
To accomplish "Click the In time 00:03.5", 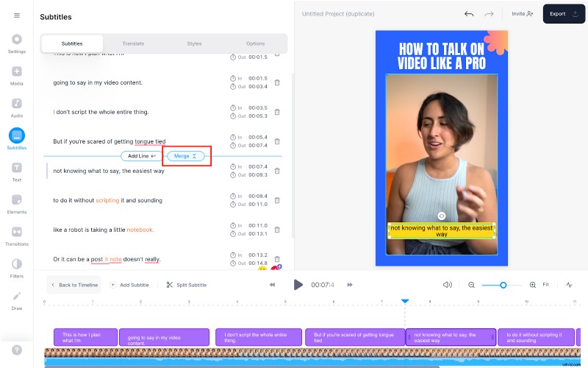I will (x=258, y=107).
